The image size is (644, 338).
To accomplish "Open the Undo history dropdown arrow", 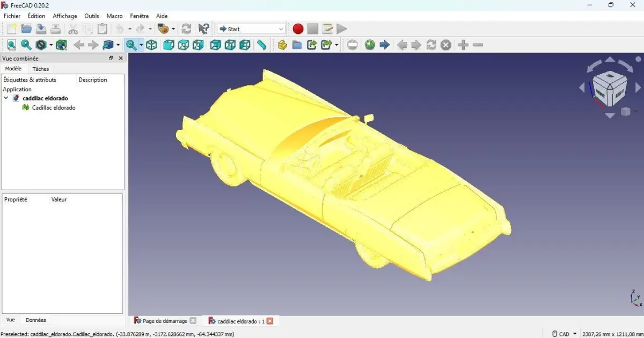I will [x=130, y=29].
